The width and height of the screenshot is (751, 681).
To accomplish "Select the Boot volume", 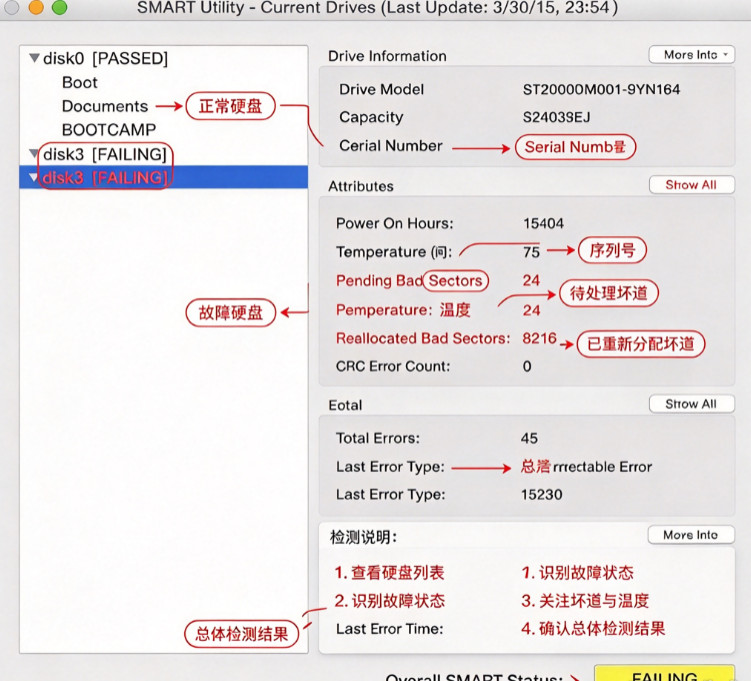I will click(x=80, y=82).
